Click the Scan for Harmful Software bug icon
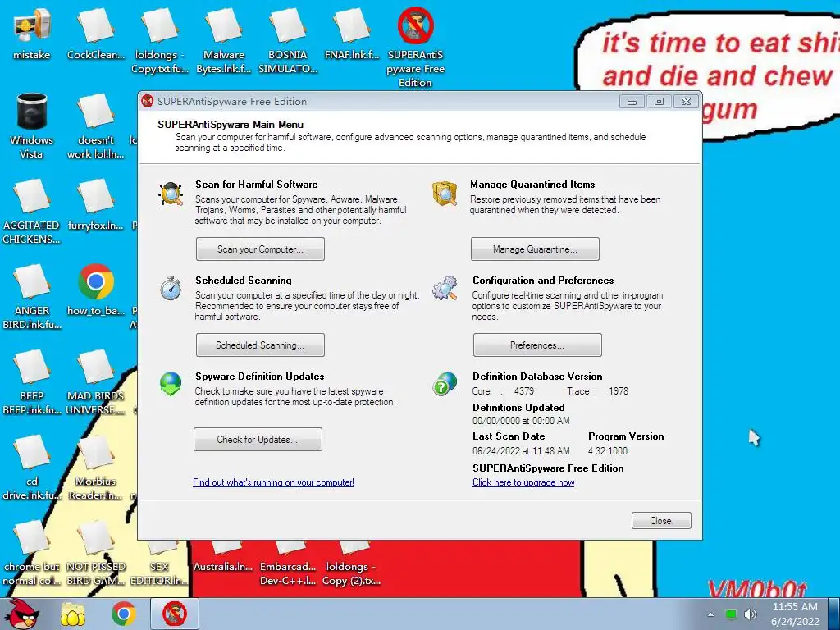This screenshot has height=630, width=840. point(171,194)
